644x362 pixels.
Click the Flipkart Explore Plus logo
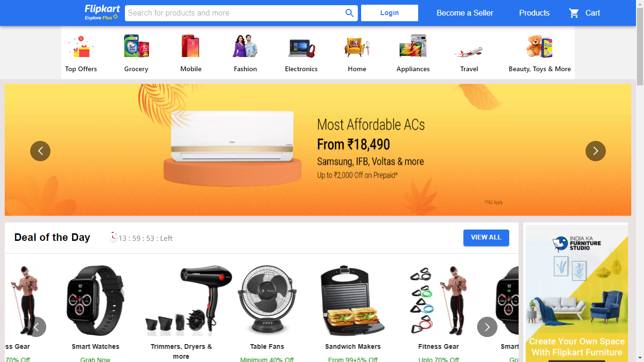click(102, 13)
